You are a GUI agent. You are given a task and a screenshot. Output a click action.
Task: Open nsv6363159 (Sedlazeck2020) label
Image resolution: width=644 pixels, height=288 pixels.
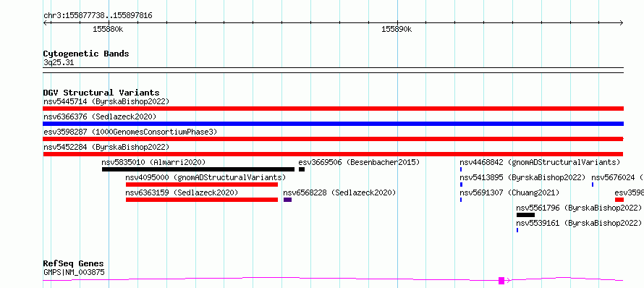click(x=182, y=192)
